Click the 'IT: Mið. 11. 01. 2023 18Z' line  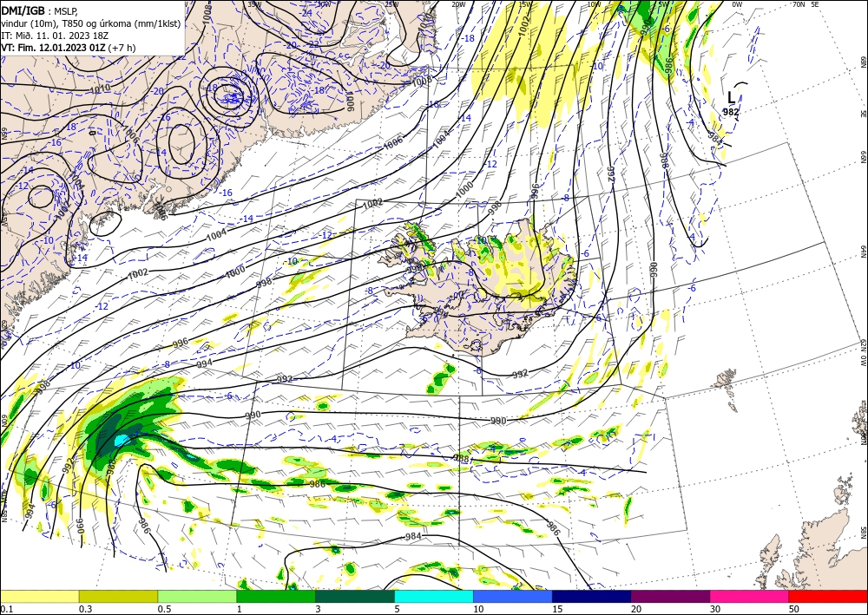pos(55,36)
